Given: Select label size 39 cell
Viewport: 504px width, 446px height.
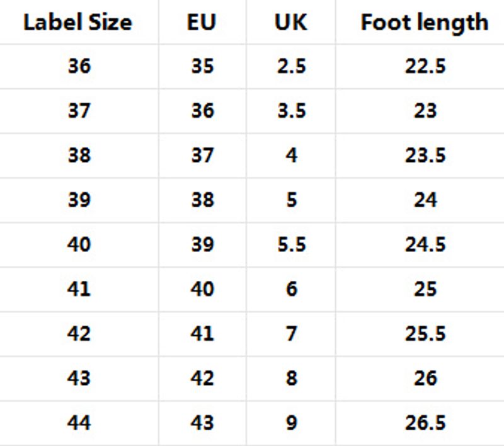Looking at the screenshot, I should [x=79, y=200].
